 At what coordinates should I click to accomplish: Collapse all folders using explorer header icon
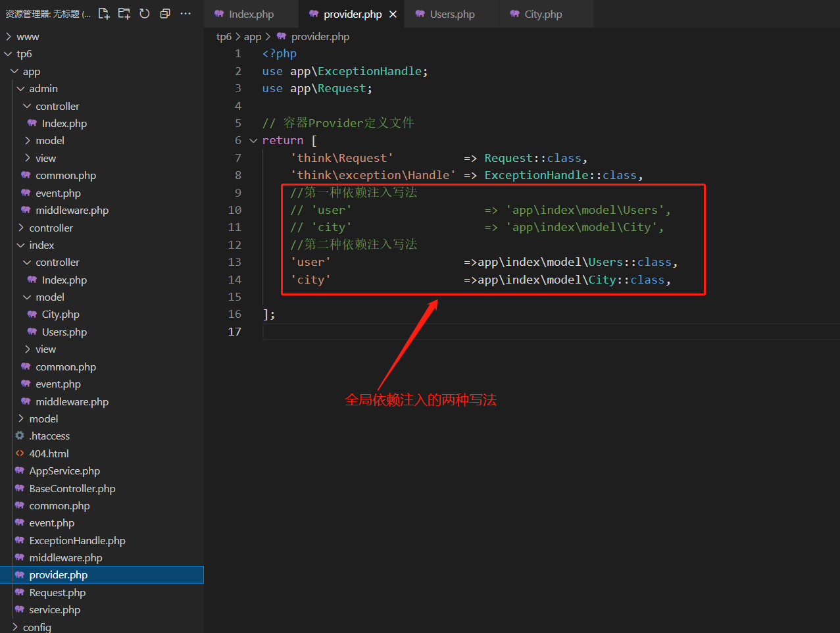(164, 14)
